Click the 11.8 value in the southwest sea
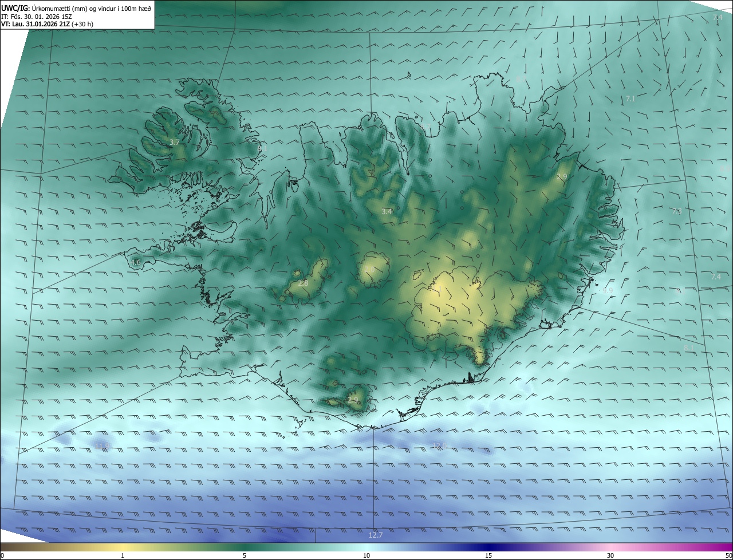The height and width of the screenshot is (560, 733). click(102, 445)
